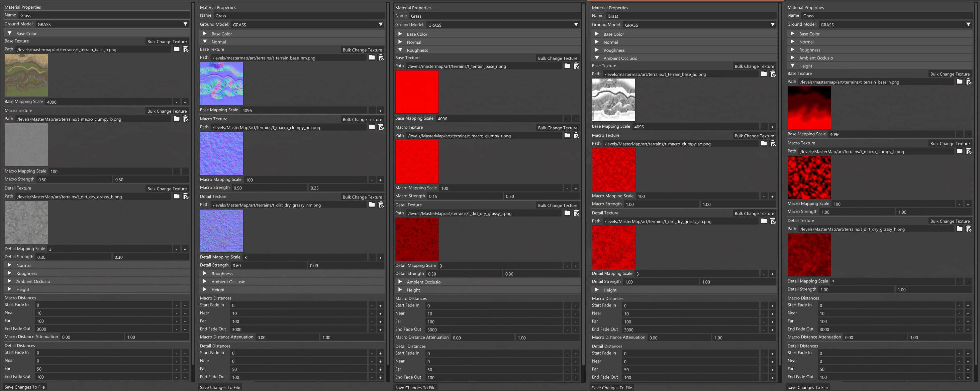Collapse the expanded Ambient Occlusio section
Image resolution: width=980 pixels, height=391 pixels.
(x=597, y=58)
